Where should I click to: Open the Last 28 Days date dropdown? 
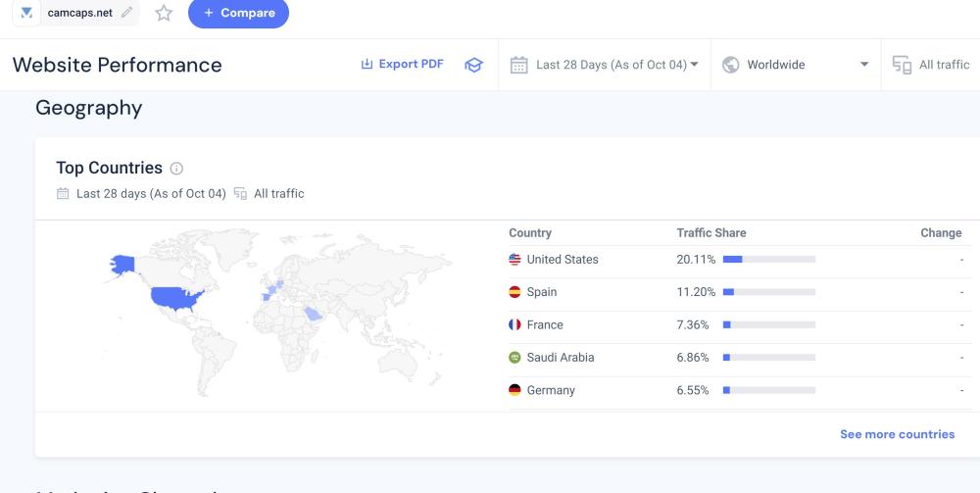click(606, 65)
